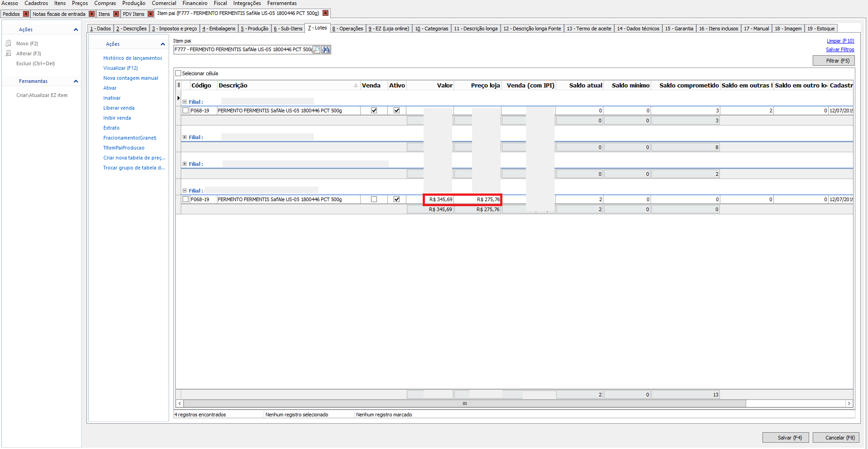868x449 pixels.
Task: Toggle the Selecionar célula checkbox
Action: tap(178, 73)
